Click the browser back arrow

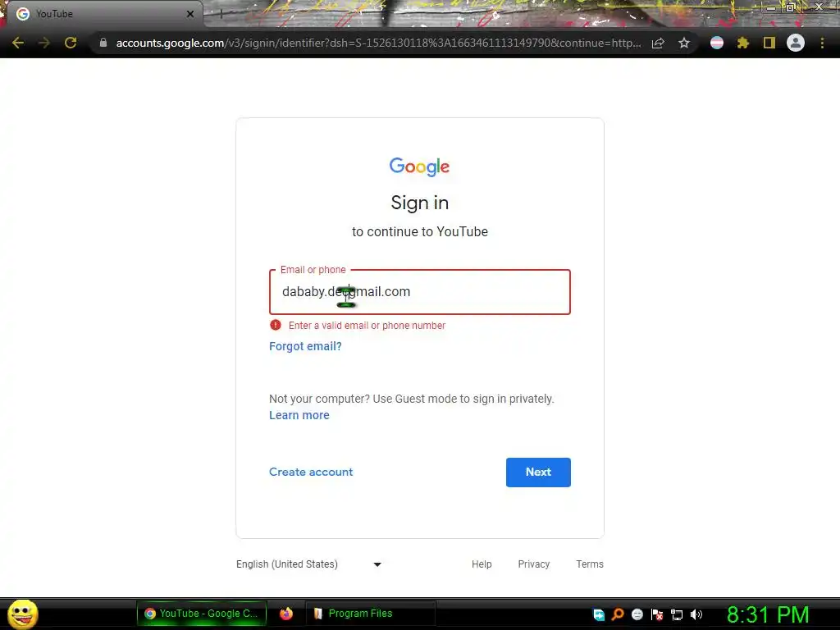coord(18,43)
